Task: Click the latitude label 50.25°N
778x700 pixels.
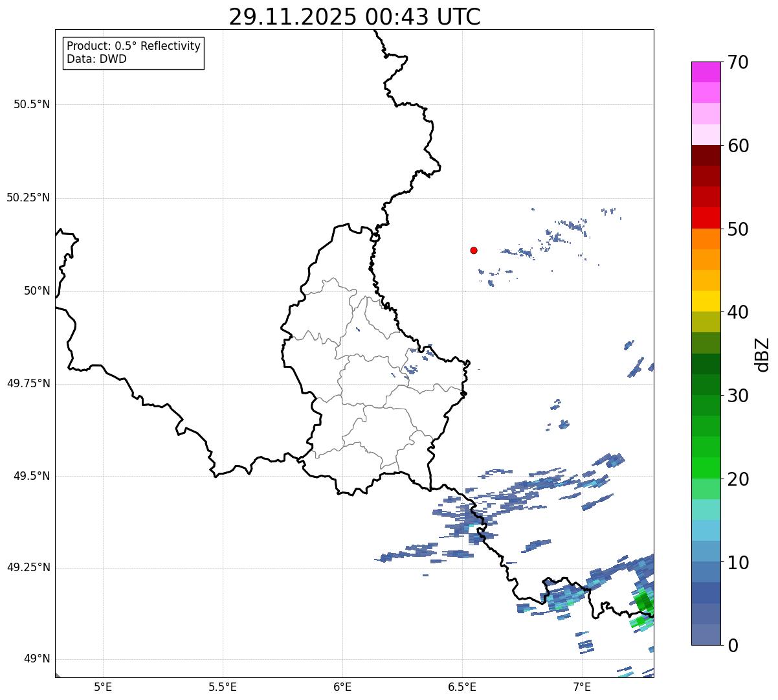Action: [x=28, y=198]
